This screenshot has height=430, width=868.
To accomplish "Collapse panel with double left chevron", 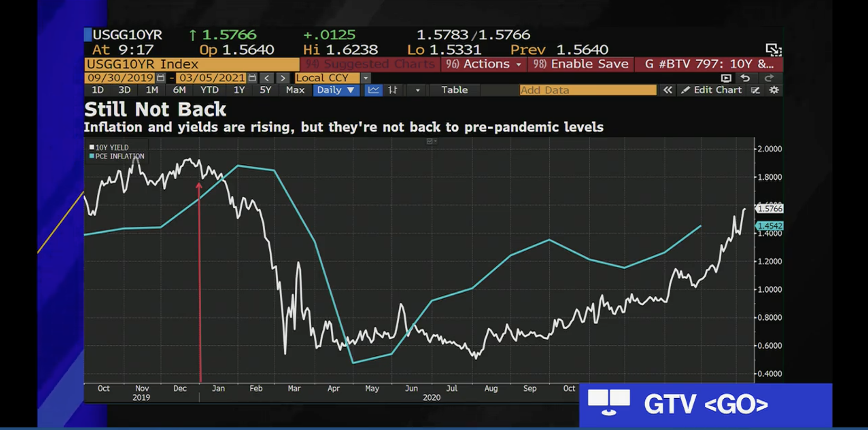I will [x=667, y=90].
